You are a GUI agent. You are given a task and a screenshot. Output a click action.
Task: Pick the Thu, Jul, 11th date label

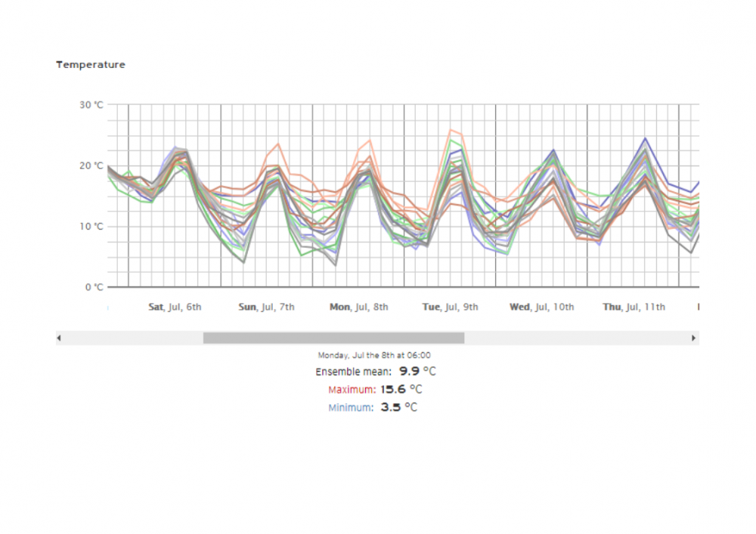click(634, 307)
